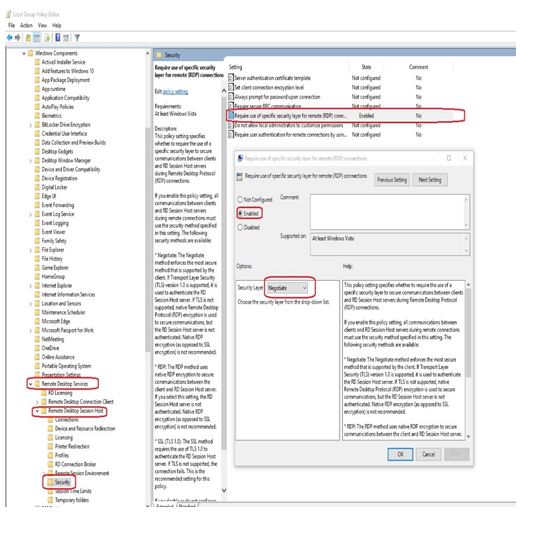The image size is (556, 542).
Task: Click the icon of Set client connection encryption level
Action: (x=231, y=87)
